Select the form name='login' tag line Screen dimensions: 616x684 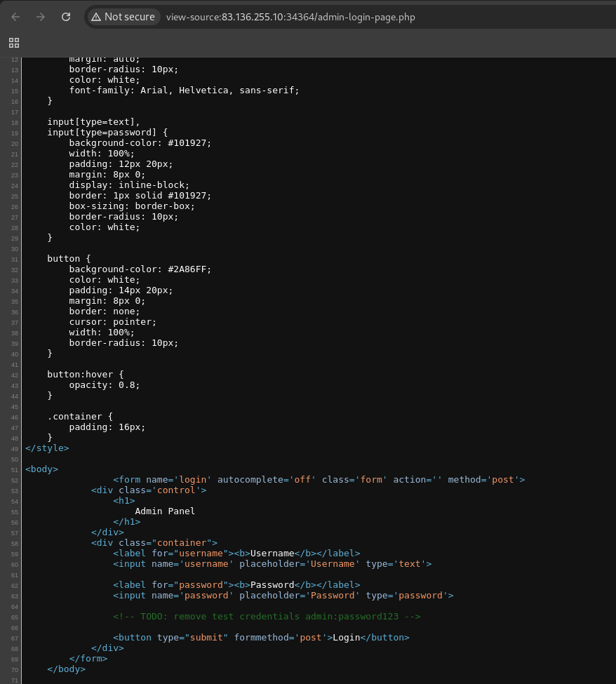(x=319, y=480)
